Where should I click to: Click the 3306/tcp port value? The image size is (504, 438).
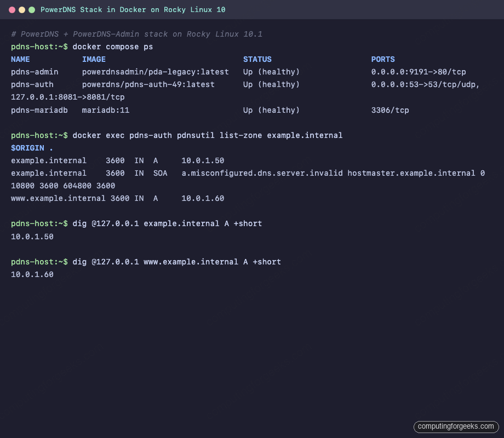coord(390,110)
